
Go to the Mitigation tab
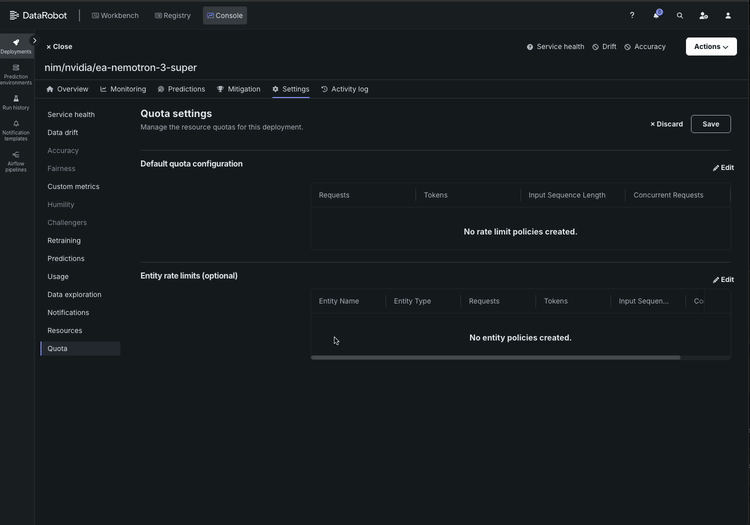click(x=239, y=89)
